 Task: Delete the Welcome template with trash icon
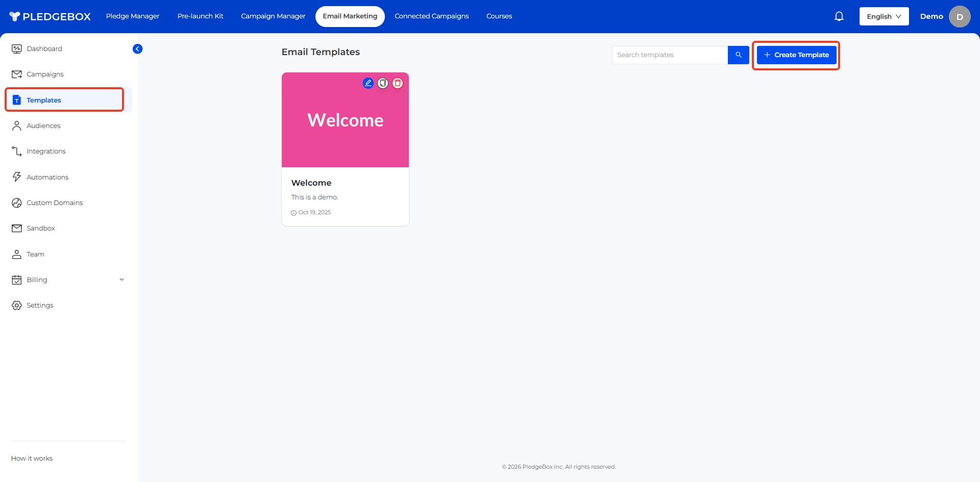pos(398,83)
